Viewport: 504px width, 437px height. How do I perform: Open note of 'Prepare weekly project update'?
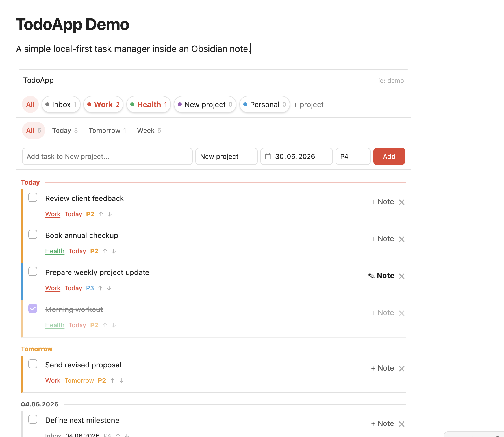tap(381, 276)
